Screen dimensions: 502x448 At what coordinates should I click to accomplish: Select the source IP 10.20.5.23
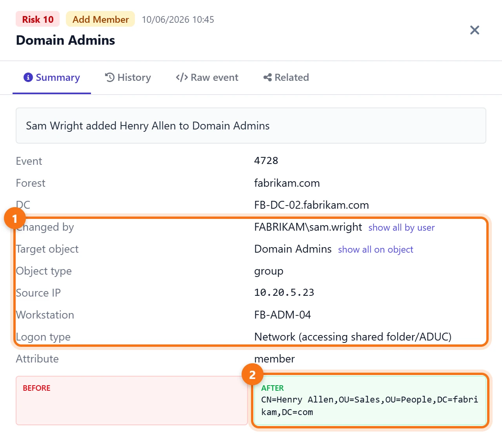pos(284,293)
